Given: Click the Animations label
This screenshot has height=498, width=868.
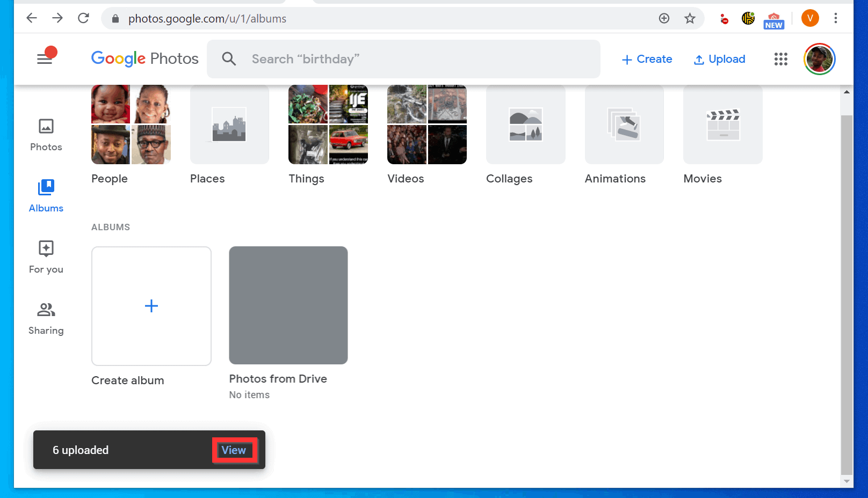Looking at the screenshot, I should point(615,179).
